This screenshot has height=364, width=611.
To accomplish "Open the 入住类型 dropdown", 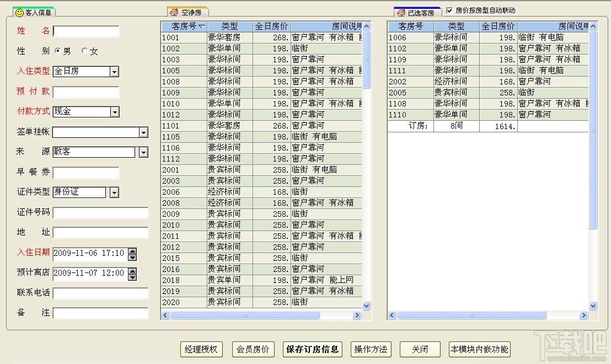I will [x=114, y=71].
